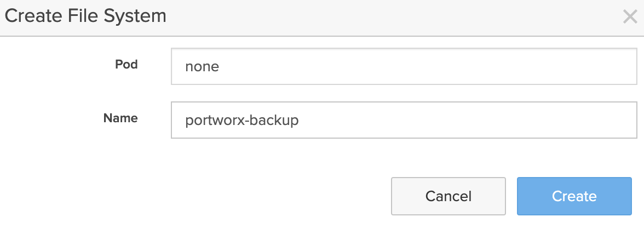Focus the Pod input field

tap(404, 67)
